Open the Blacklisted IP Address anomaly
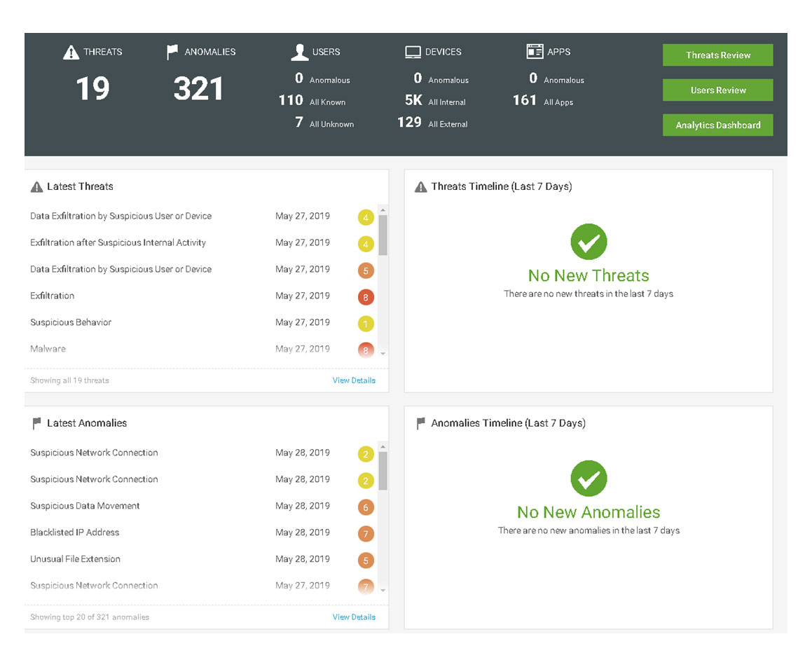Image resolution: width=812 pixels, height=667 pixels. point(75,532)
